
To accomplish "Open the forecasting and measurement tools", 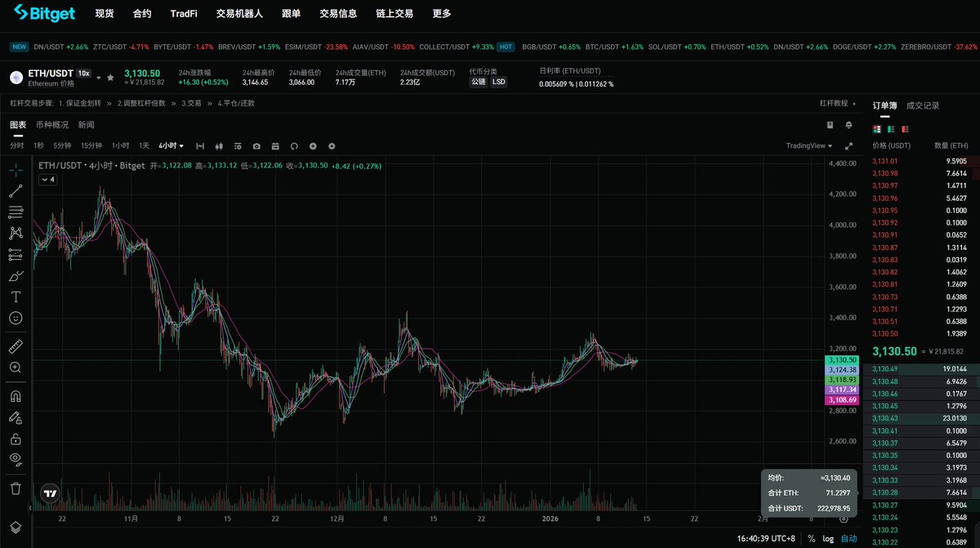I will point(16,255).
